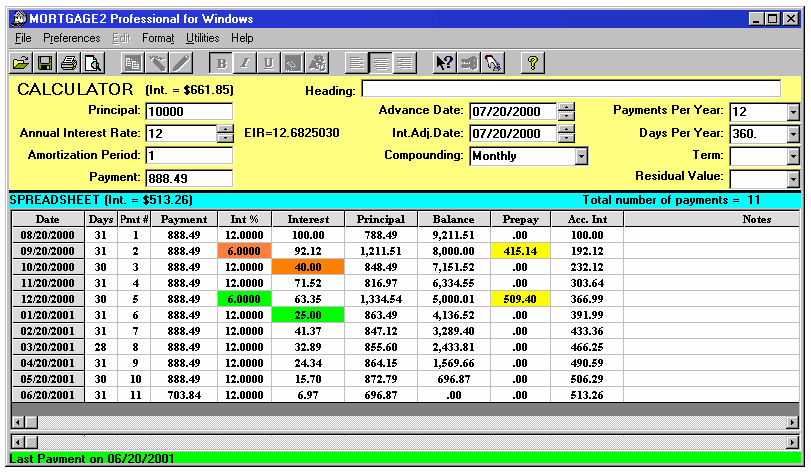
Task: Click the Open file folder icon
Action: coord(21,63)
